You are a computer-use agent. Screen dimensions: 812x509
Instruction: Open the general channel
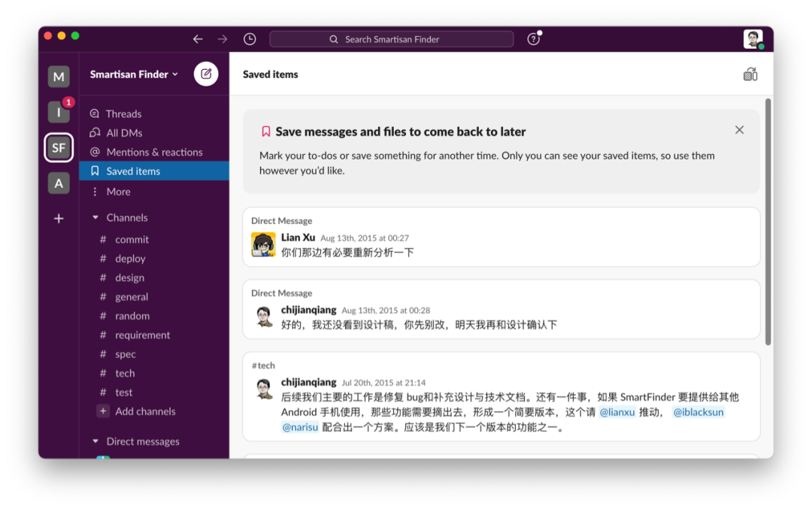(154, 297)
